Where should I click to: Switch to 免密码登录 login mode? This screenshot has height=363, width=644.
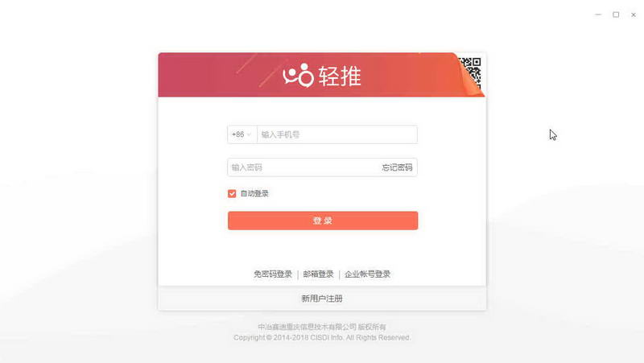(x=273, y=274)
